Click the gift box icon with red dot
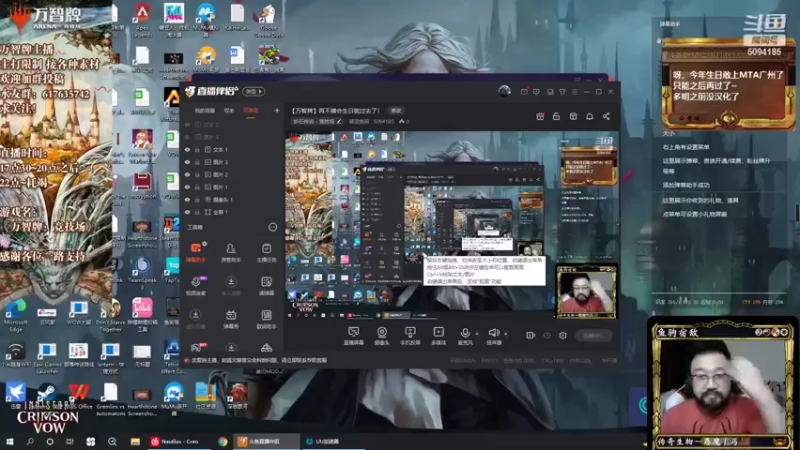 (x=540, y=116)
